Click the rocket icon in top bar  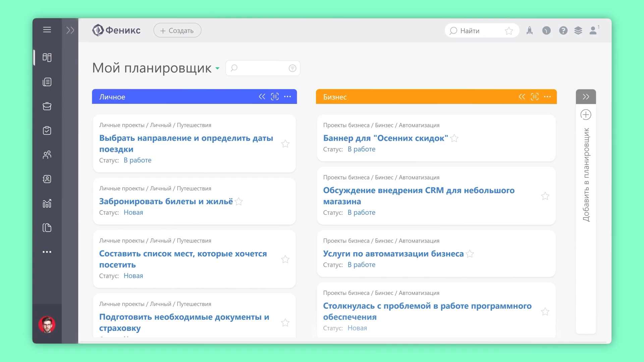click(530, 31)
